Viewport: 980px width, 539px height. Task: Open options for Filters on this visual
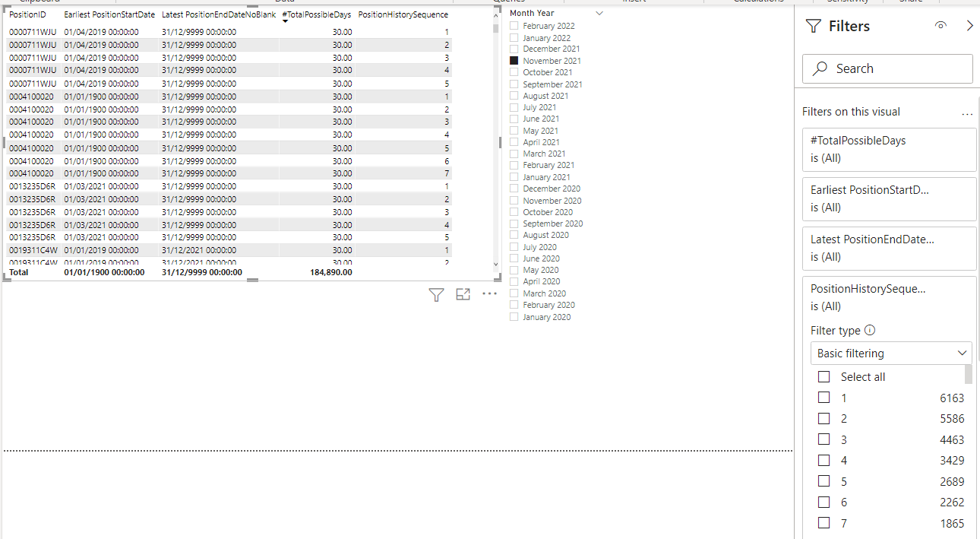[x=967, y=114]
